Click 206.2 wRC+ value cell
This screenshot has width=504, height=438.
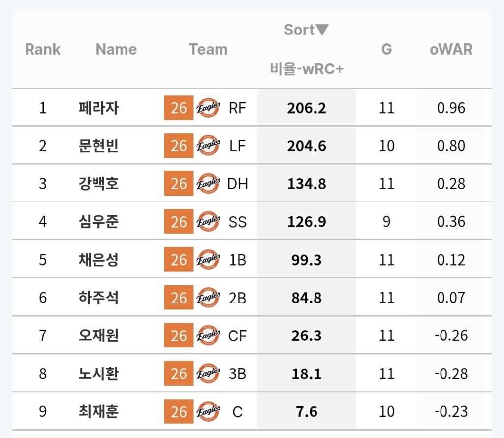click(306, 108)
